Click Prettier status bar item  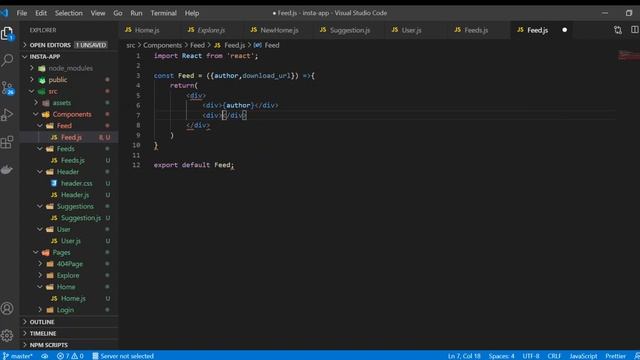(616, 356)
